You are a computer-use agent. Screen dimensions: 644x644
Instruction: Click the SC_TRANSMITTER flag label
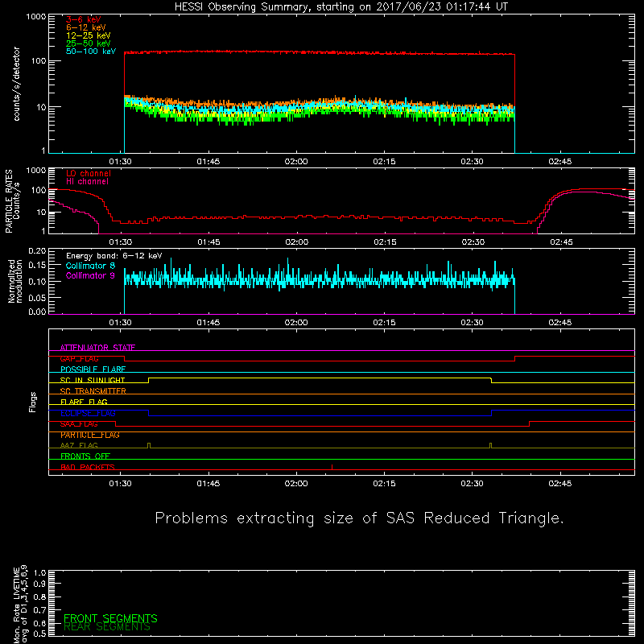click(x=93, y=391)
